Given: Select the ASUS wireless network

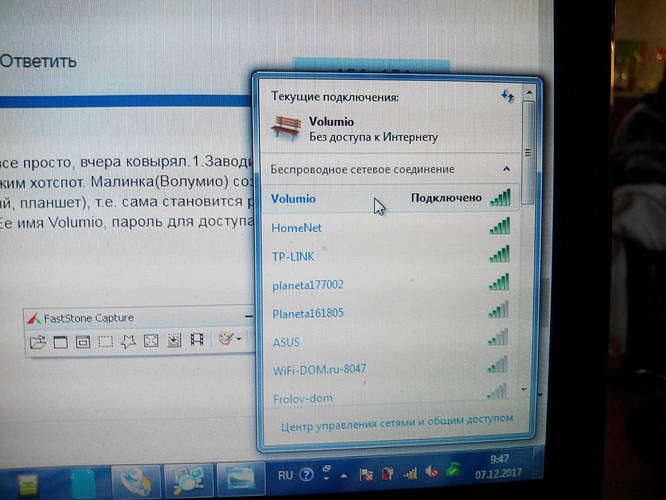Looking at the screenshot, I should (x=390, y=341).
